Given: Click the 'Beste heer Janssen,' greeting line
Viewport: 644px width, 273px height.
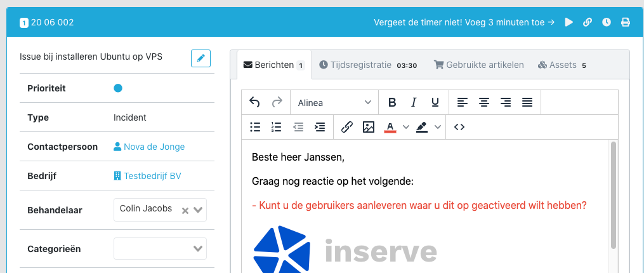Looking at the screenshot, I should [x=298, y=157].
